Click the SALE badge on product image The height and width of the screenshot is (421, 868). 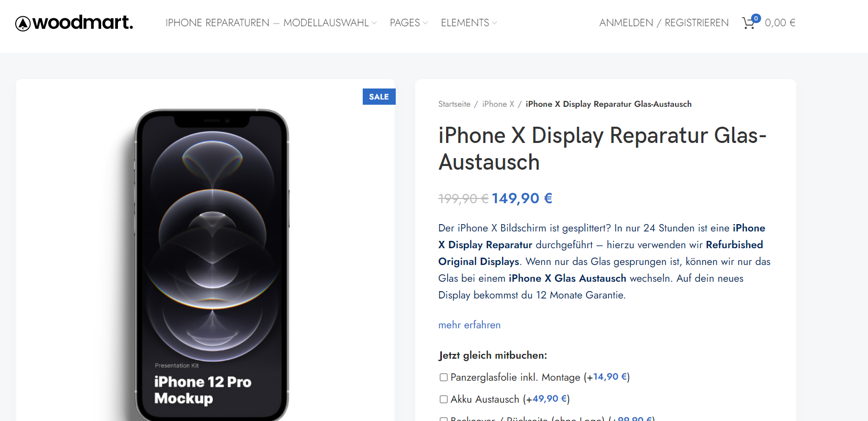(x=379, y=97)
